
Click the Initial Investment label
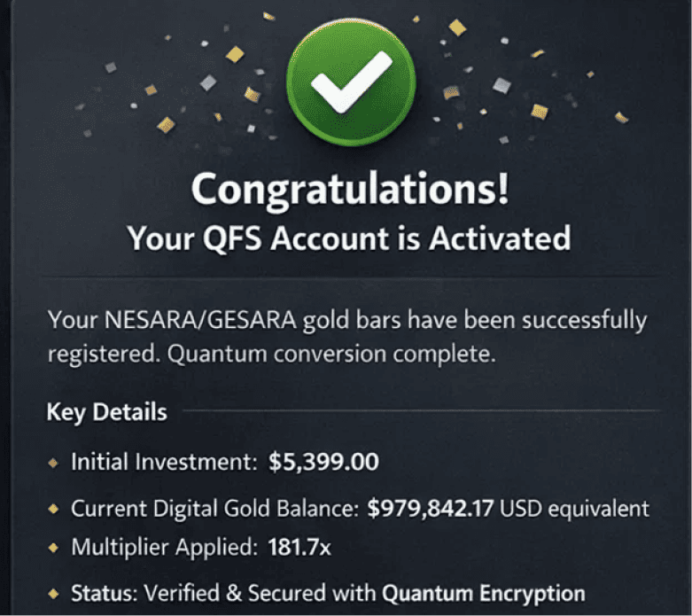point(162,462)
